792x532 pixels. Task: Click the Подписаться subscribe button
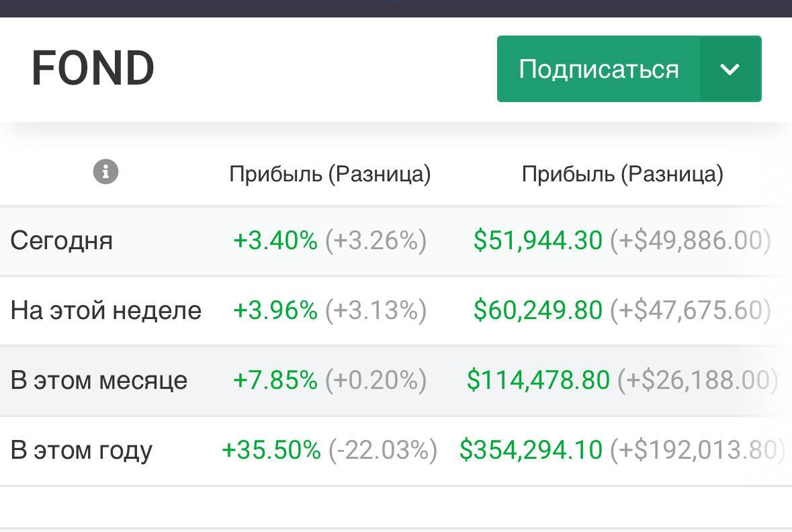click(x=599, y=69)
